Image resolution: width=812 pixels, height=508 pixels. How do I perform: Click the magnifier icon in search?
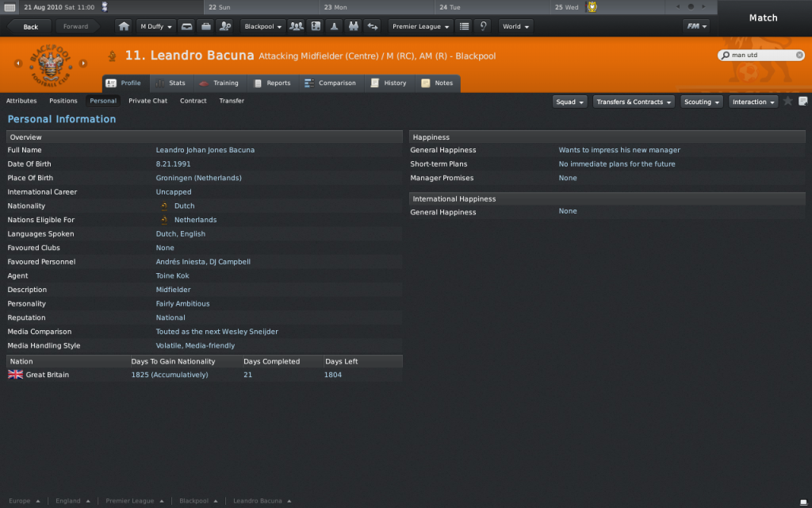coord(726,55)
